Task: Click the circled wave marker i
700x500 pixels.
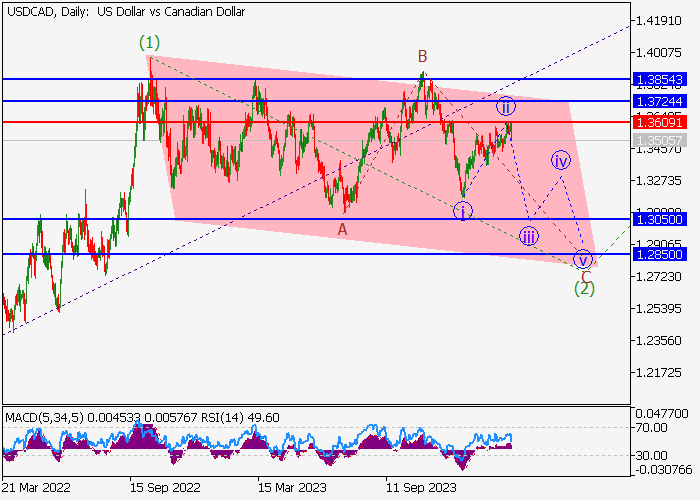Action: pyautogui.click(x=463, y=211)
